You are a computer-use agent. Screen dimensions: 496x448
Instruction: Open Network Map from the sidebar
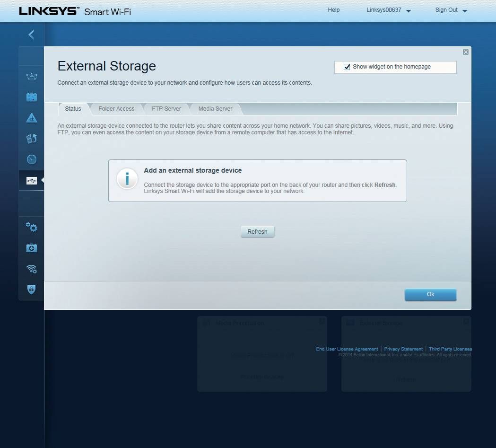pos(31,77)
